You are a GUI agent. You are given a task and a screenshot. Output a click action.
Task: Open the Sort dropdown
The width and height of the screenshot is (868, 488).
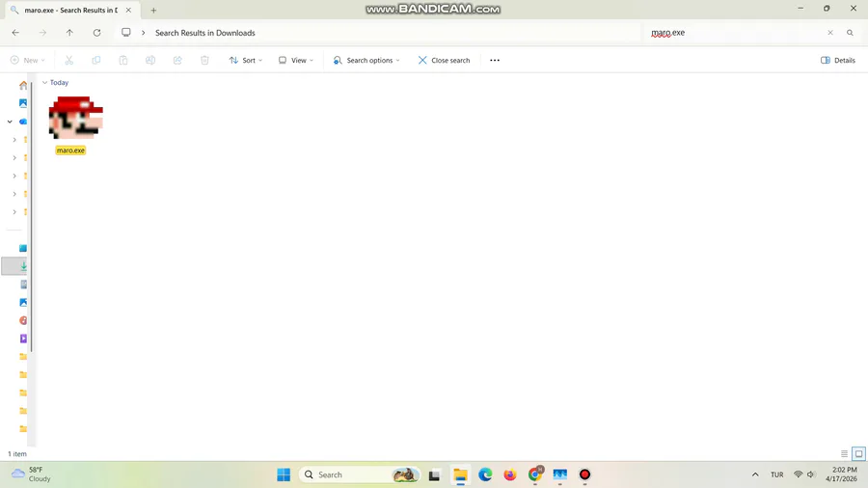(246, 60)
